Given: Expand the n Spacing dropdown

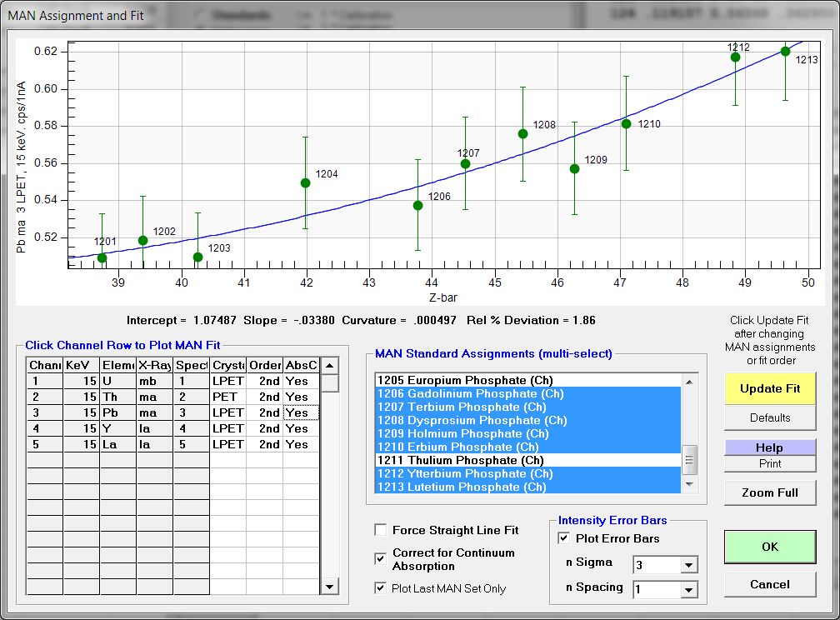Looking at the screenshot, I should pos(688,590).
